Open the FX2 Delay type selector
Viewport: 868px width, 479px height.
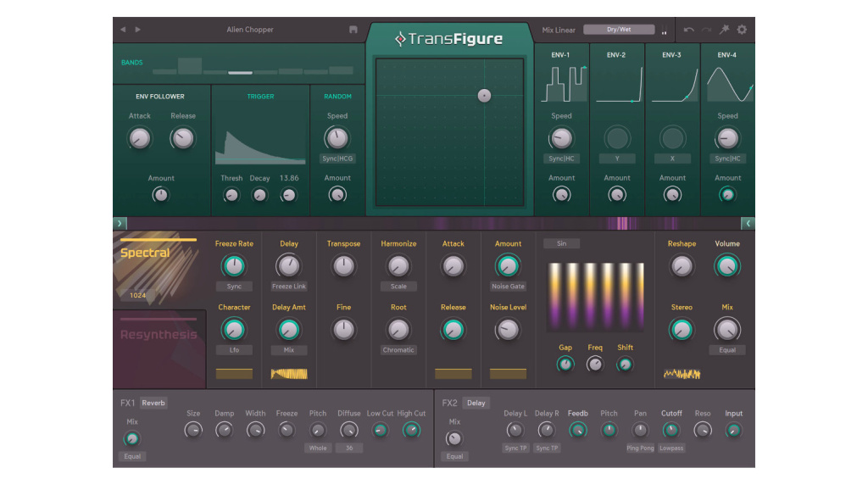tap(476, 404)
